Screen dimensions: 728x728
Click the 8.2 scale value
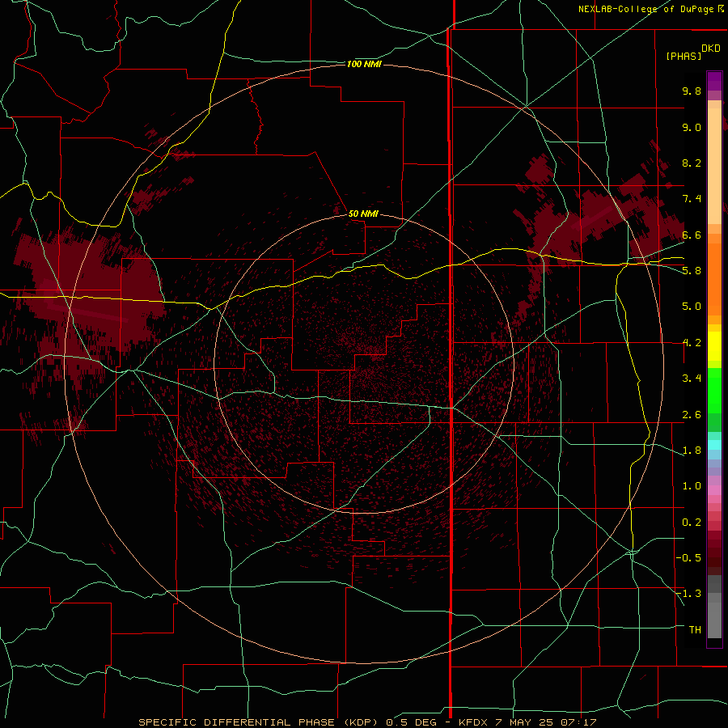click(692, 163)
